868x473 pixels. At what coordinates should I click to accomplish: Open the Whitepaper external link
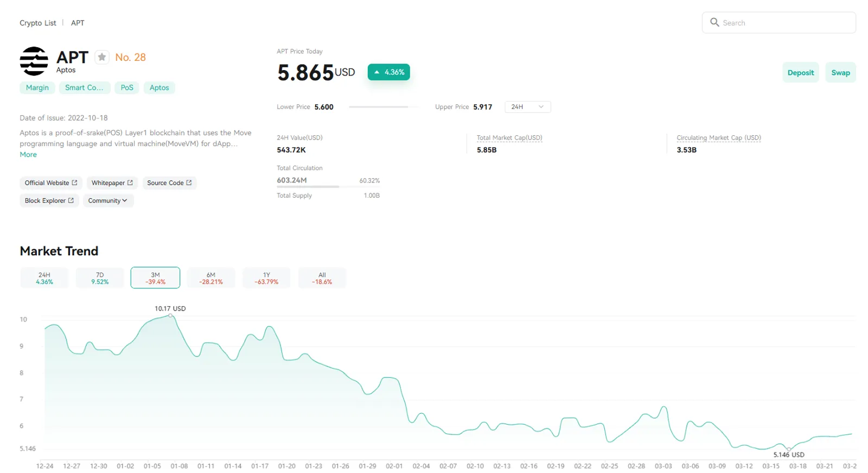112,183
